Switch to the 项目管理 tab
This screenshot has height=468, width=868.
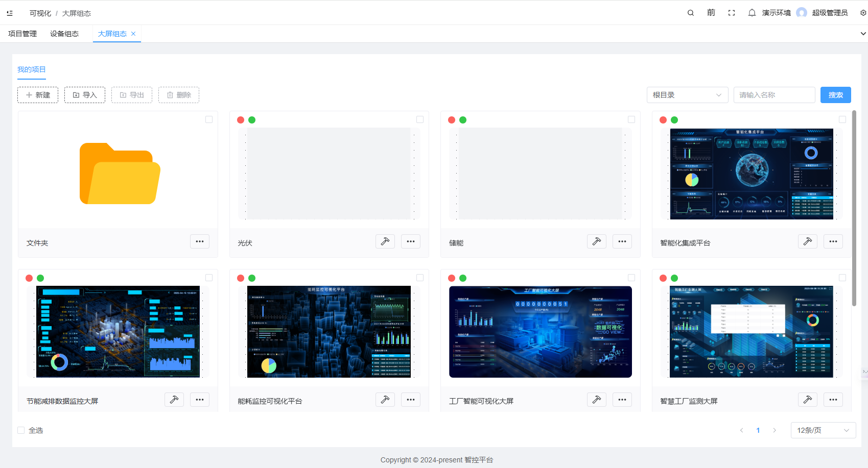(x=22, y=34)
